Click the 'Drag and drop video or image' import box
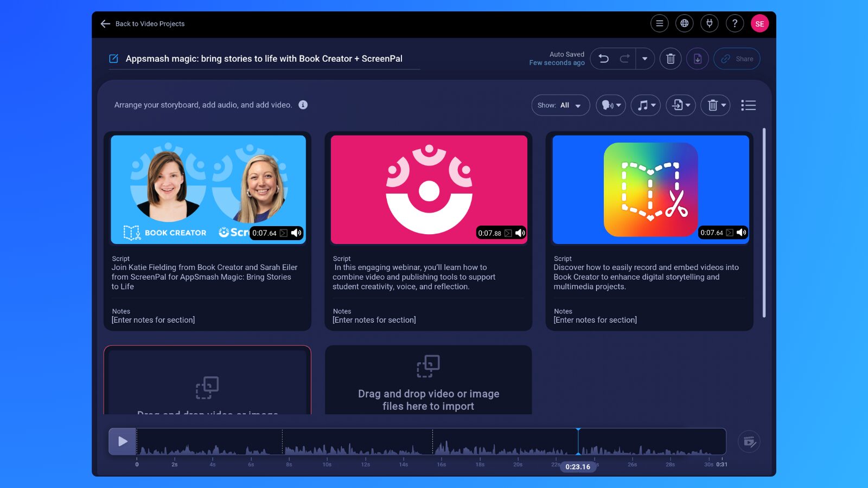 [429, 381]
